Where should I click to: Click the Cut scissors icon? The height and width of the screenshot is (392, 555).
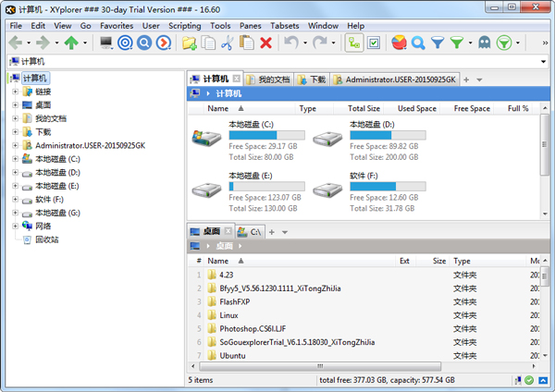(x=228, y=43)
